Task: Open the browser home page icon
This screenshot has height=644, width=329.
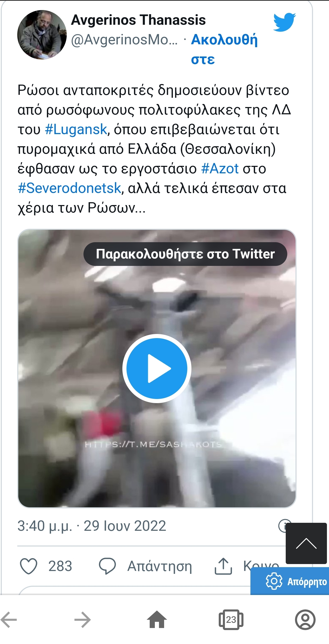Action: 157,619
